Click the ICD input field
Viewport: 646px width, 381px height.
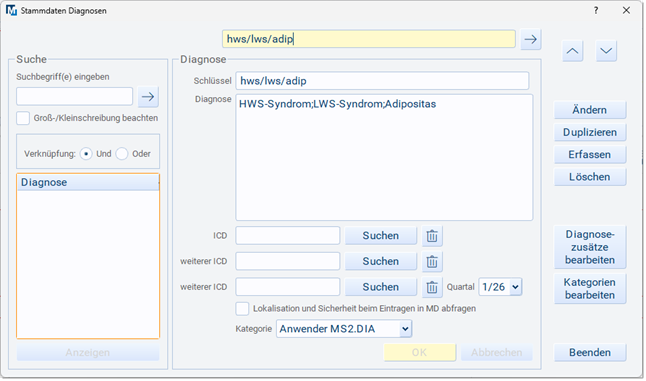[x=288, y=236]
